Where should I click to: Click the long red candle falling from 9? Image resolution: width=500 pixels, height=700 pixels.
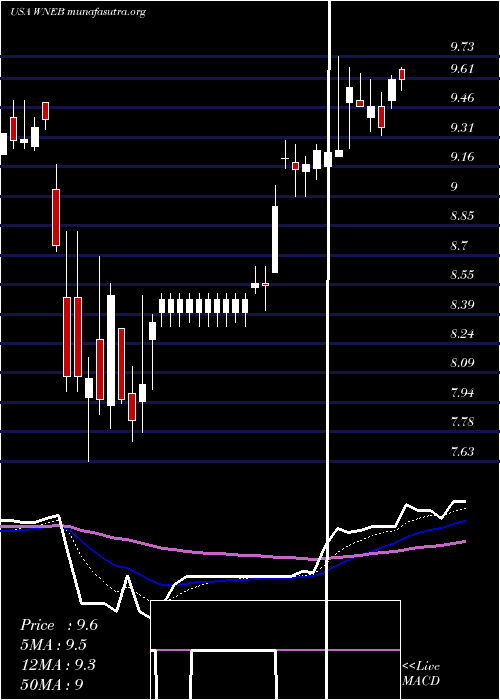(x=56, y=217)
